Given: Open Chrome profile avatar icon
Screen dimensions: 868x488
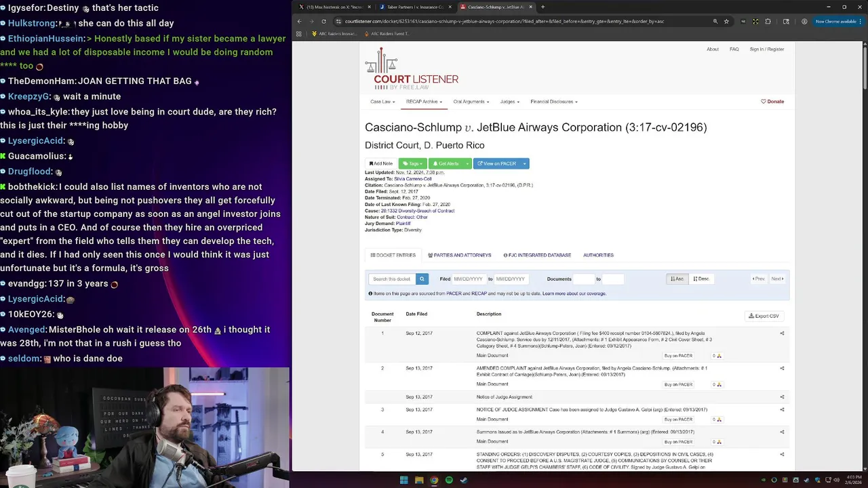Looking at the screenshot, I should 804,21.
